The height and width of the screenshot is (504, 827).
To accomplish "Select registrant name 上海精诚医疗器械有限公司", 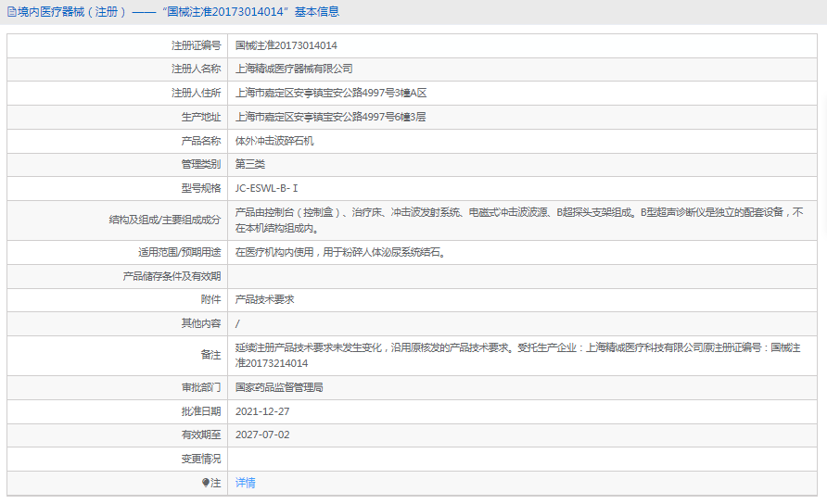I will click(294, 69).
